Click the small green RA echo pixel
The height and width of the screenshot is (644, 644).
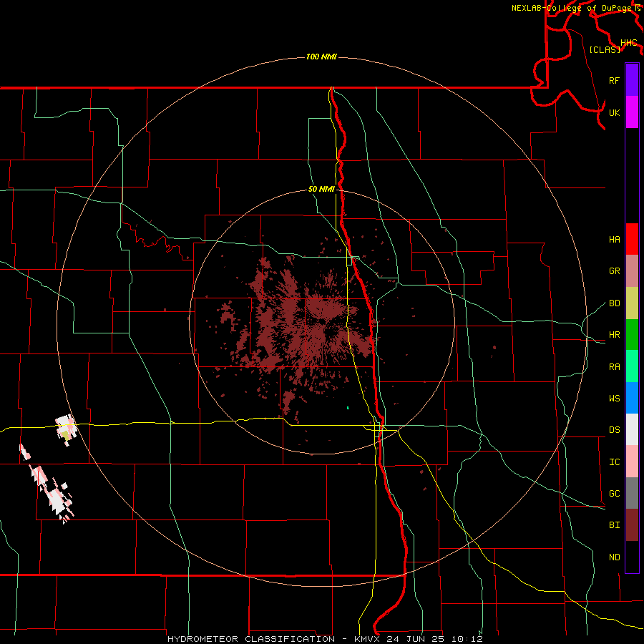coord(348,408)
